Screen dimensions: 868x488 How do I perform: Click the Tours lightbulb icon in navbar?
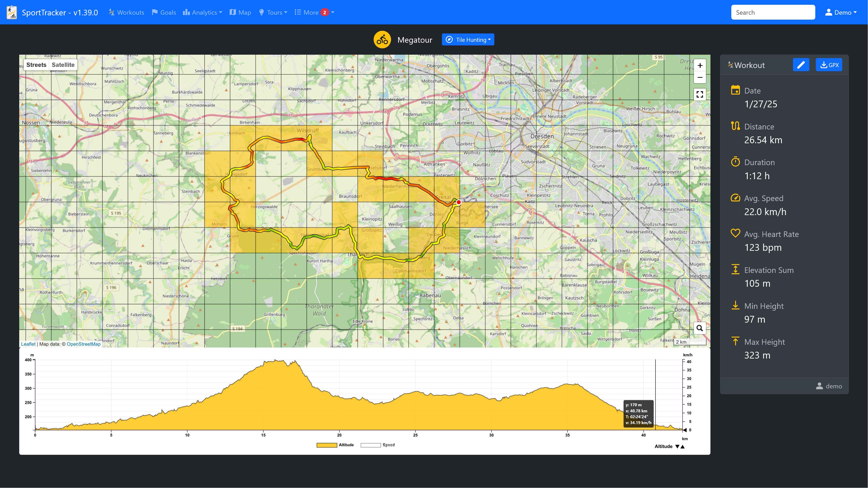pyautogui.click(x=262, y=12)
